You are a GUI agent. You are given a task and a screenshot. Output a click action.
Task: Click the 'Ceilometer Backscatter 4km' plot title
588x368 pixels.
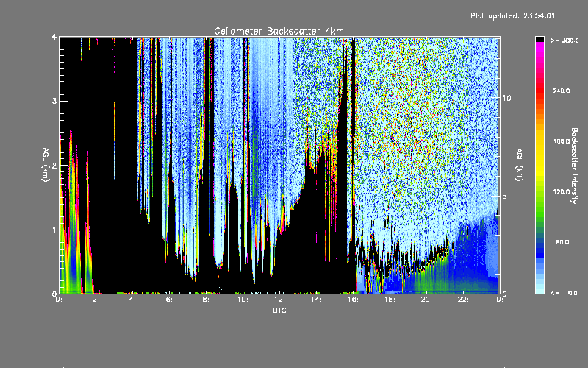(279, 31)
